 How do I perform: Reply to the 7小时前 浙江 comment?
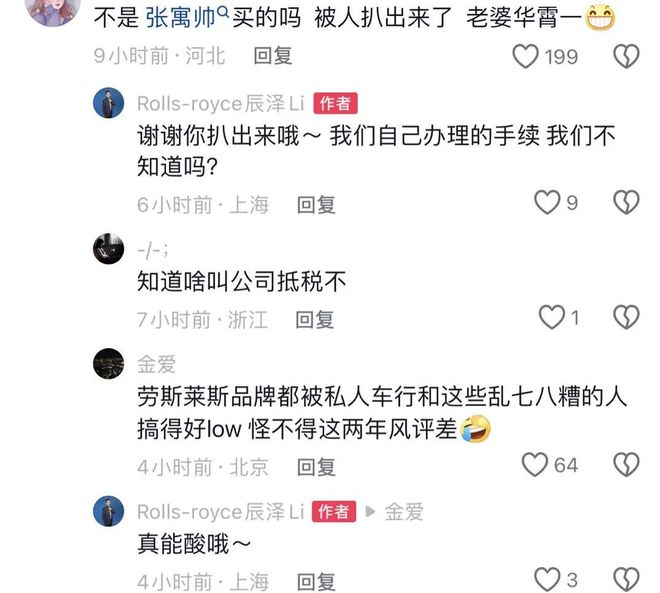click(x=315, y=319)
